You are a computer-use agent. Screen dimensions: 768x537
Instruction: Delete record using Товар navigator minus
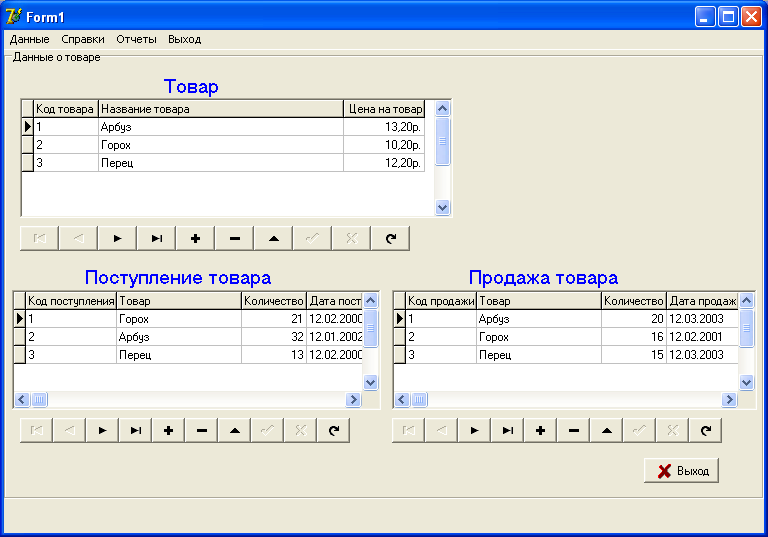click(235, 239)
